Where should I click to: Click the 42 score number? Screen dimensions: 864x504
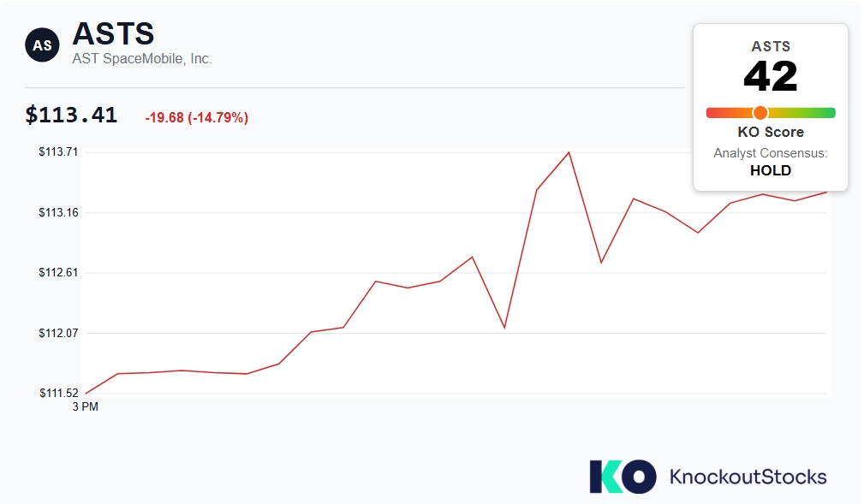(x=771, y=76)
